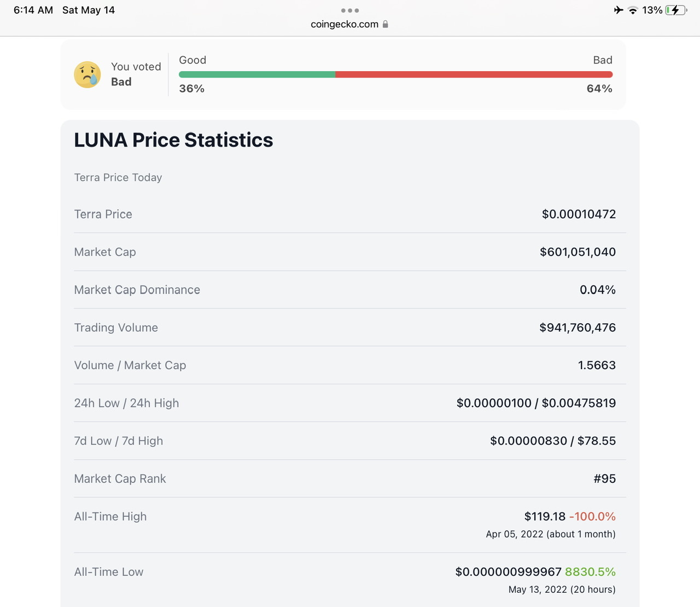Tap the charging battery icon

click(x=676, y=10)
